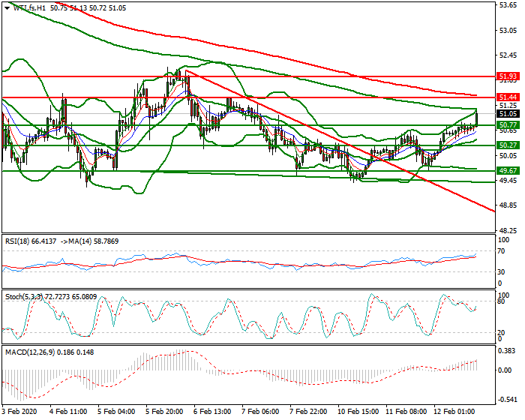525x420 pixels.
Task: Click the WTI.fs,H1 chart title text
Action: pyautogui.click(x=29, y=8)
